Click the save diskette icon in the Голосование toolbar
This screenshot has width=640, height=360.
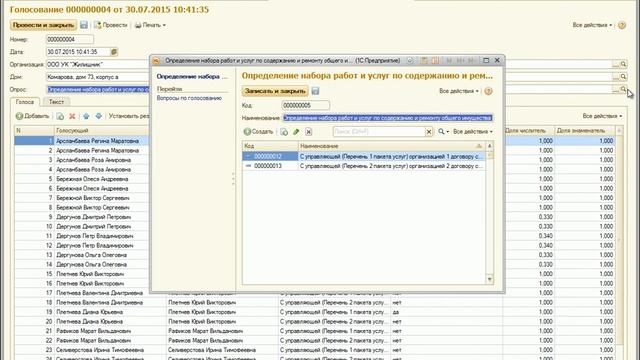click(x=84, y=25)
